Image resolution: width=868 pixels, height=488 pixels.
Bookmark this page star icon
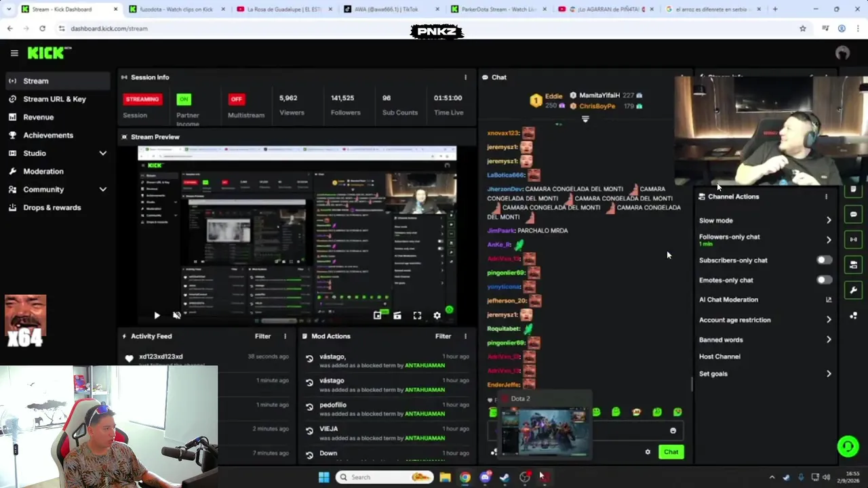pyautogui.click(x=803, y=28)
